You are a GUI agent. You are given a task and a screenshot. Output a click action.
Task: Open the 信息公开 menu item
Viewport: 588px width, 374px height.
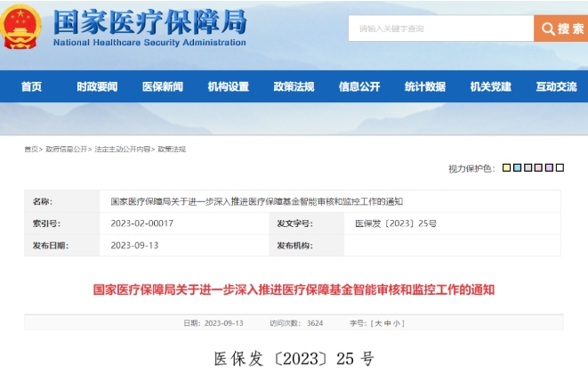click(359, 86)
